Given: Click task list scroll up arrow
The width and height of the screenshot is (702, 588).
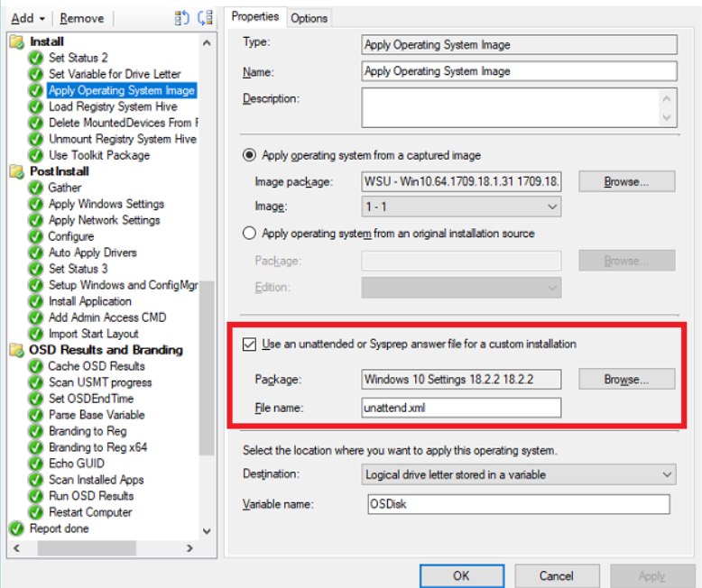Looking at the screenshot, I should click(x=207, y=43).
